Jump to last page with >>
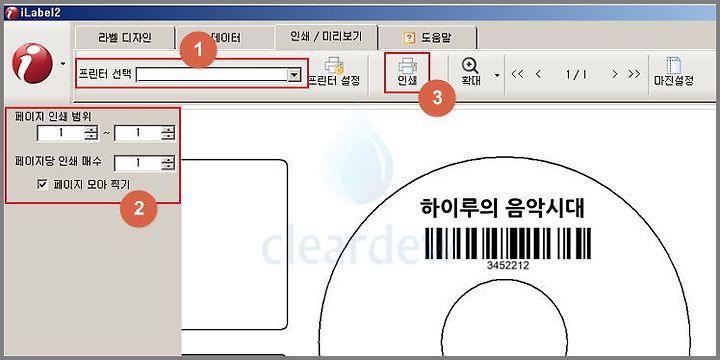Image resolution: width=720 pixels, height=360 pixels. click(x=634, y=74)
